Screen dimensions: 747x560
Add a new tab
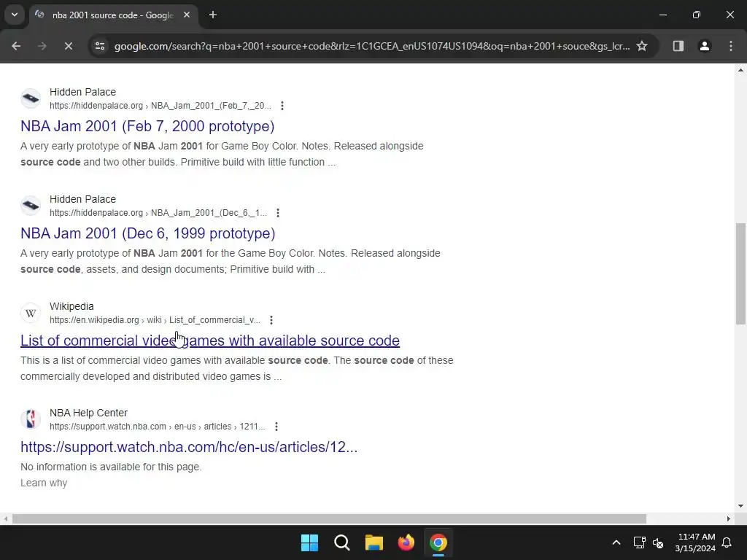(x=213, y=15)
